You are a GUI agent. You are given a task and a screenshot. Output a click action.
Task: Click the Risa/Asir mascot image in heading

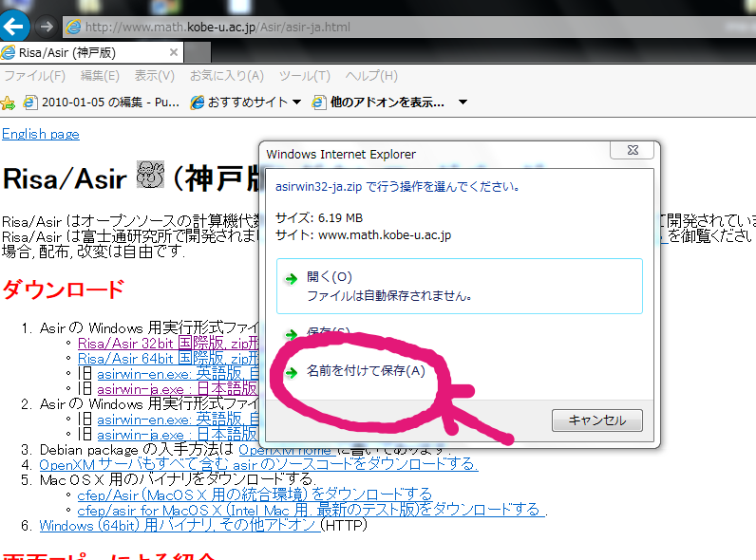(150, 175)
